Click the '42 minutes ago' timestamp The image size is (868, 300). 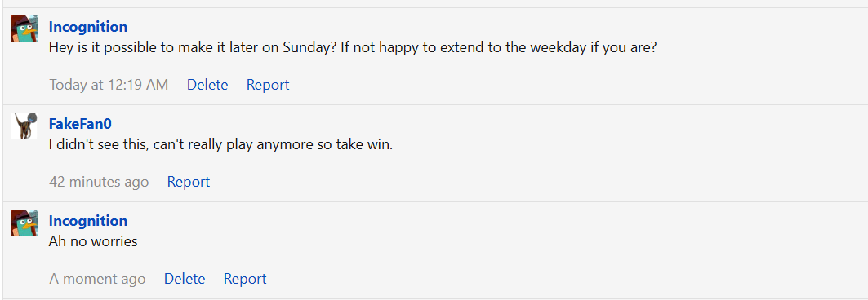click(99, 182)
